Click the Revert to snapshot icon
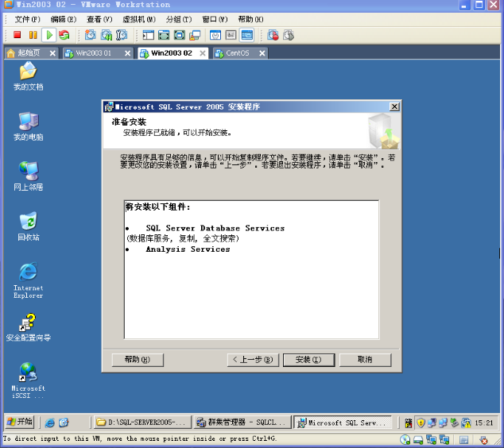 (106, 35)
